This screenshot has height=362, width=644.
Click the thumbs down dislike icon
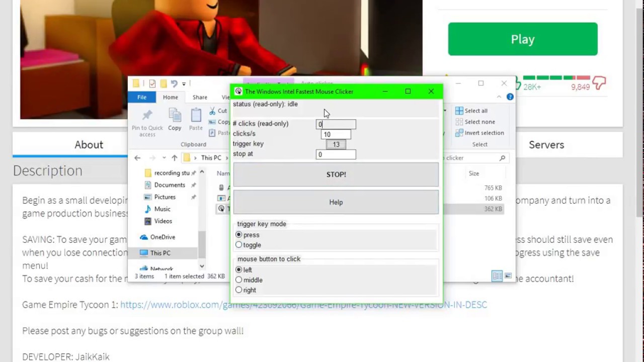pos(599,83)
